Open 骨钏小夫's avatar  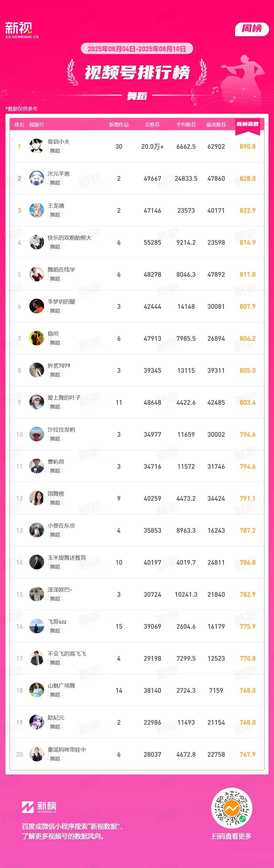pyautogui.click(x=36, y=146)
